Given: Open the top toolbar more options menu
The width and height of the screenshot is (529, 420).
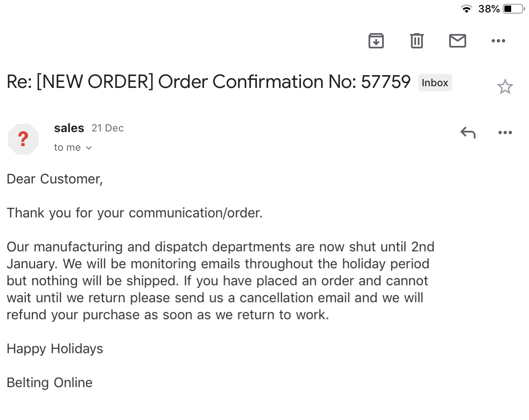Looking at the screenshot, I should click(498, 41).
